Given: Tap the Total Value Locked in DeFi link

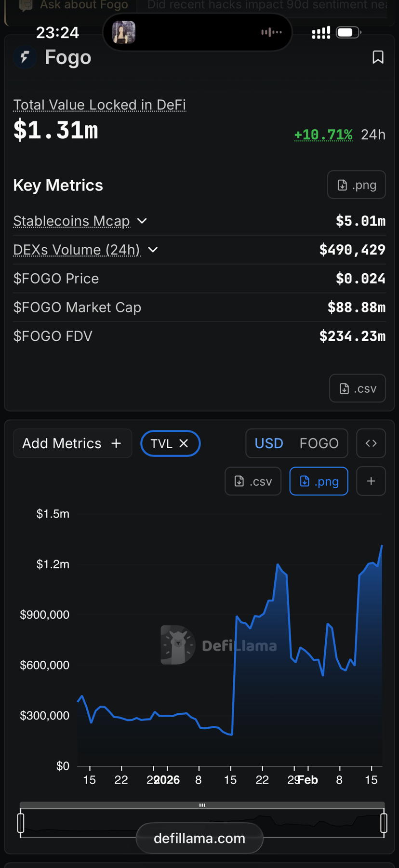Looking at the screenshot, I should (99, 105).
